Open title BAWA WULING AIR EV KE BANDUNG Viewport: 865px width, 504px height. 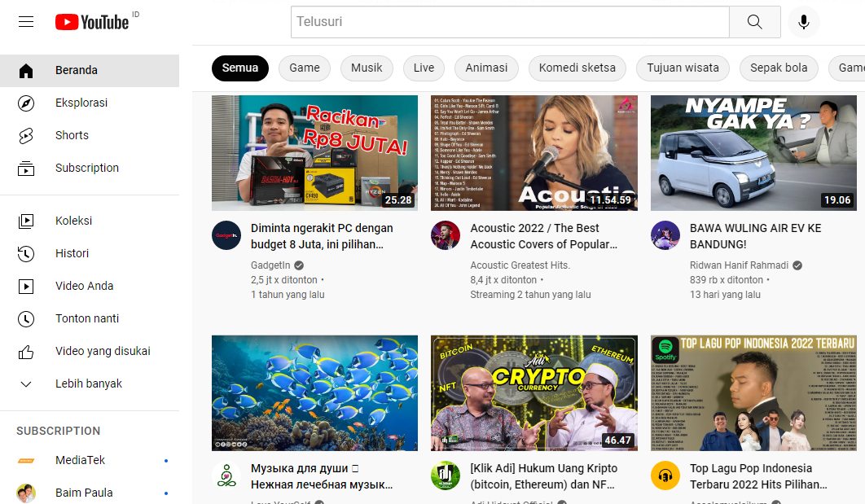click(755, 237)
